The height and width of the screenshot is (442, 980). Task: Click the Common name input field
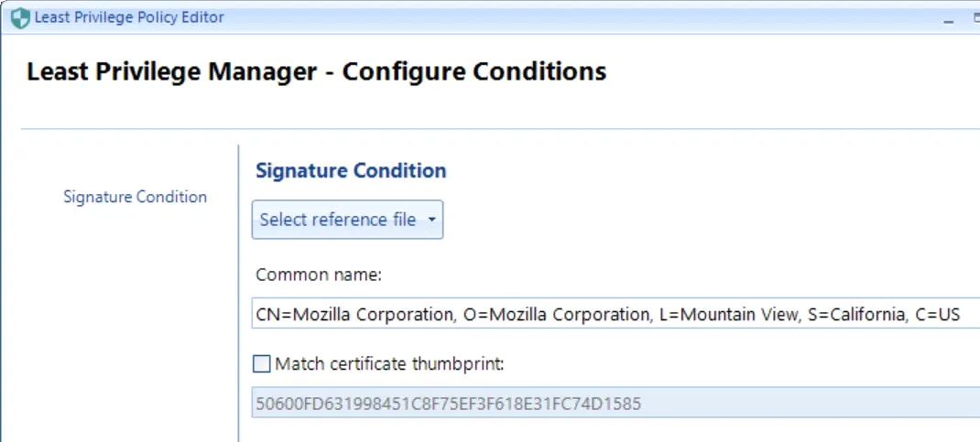coord(614,314)
